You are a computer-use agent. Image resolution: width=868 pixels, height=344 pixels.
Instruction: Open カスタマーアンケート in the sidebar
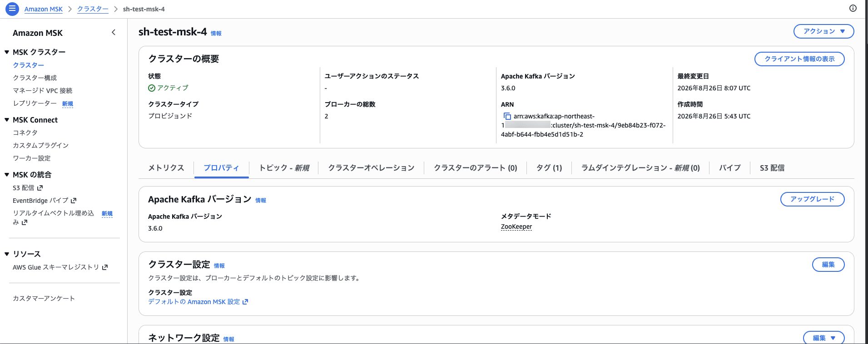click(44, 299)
